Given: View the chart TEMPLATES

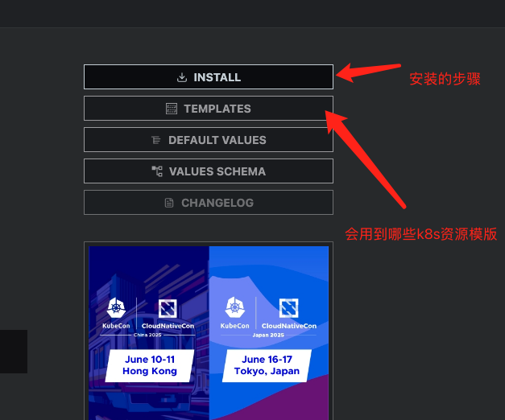Looking at the screenshot, I should [209, 109].
